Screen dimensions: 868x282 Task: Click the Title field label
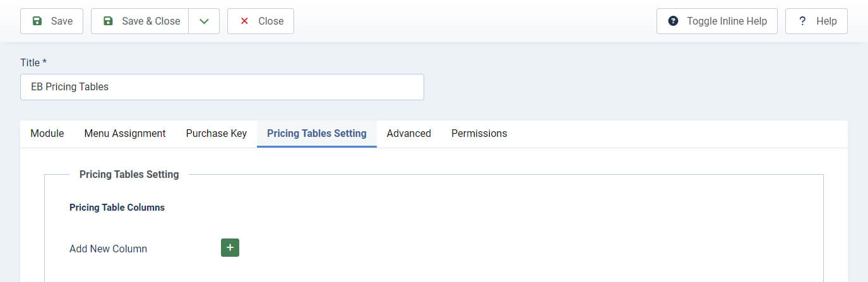(x=34, y=62)
